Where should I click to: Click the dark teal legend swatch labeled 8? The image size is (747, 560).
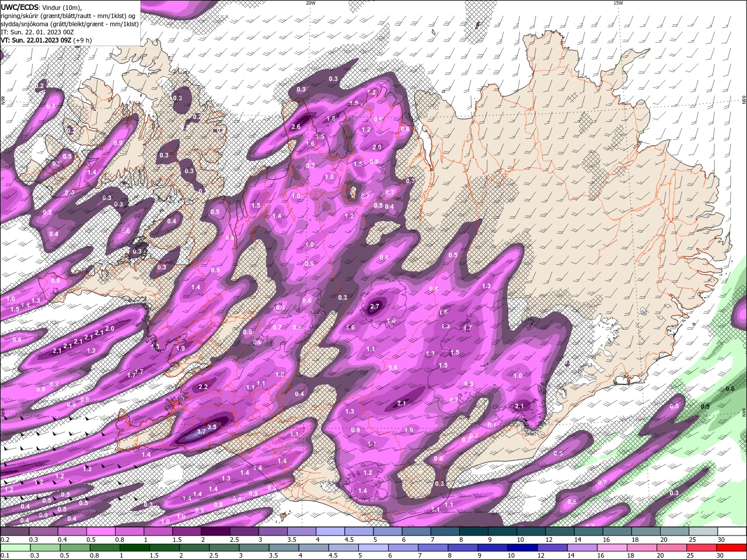tap(473, 531)
